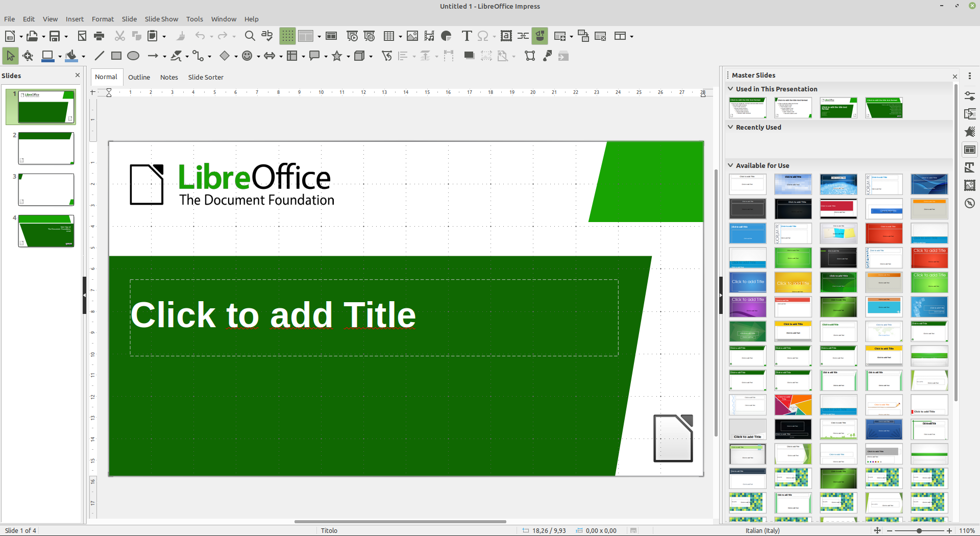Open Fill Color dropdown arrow
Image resolution: width=980 pixels, height=536 pixels.
point(83,57)
